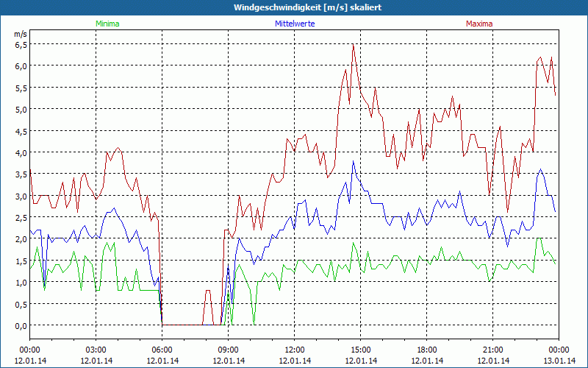Click the red Maxima legend label

pos(479,24)
